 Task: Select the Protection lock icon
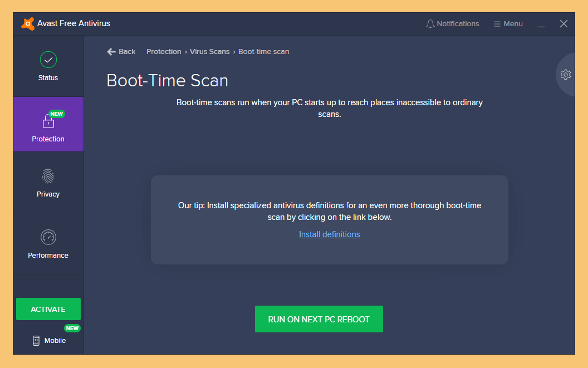click(x=48, y=121)
